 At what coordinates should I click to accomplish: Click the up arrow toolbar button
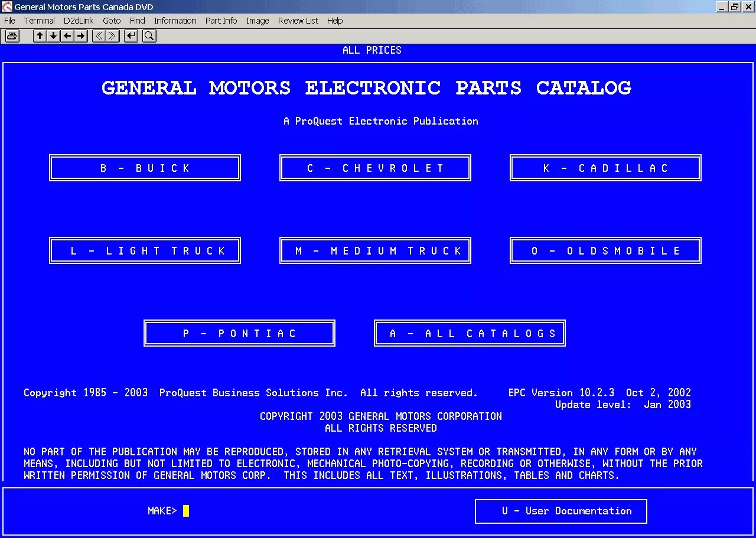[x=40, y=36]
